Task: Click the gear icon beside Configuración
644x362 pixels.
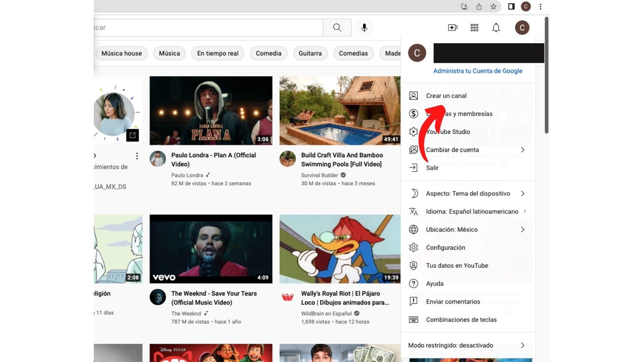Action: 414,247
